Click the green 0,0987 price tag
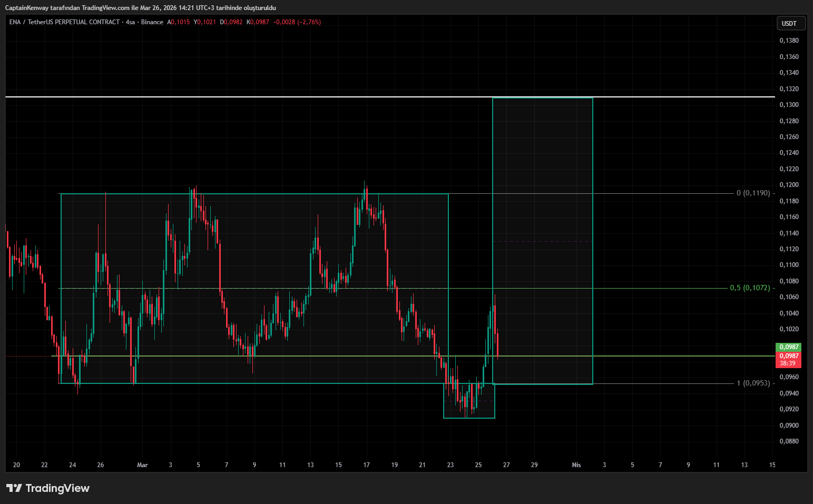 click(788, 347)
